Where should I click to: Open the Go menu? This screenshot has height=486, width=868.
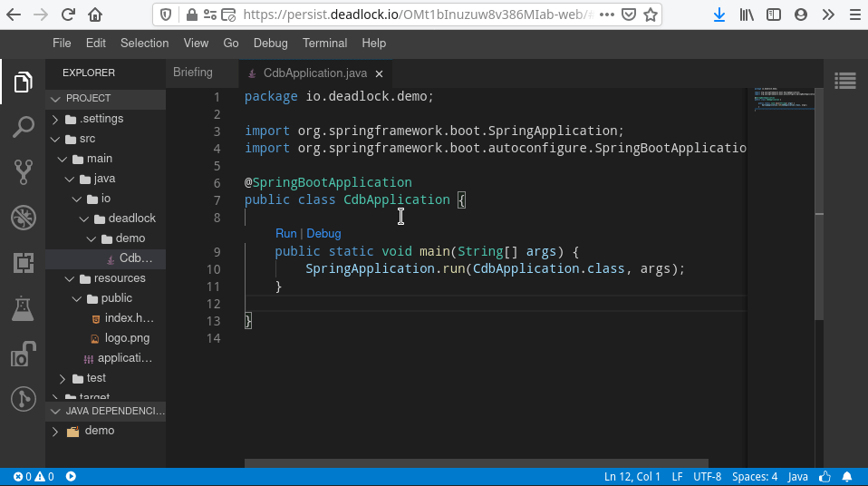[x=231, y=44]
